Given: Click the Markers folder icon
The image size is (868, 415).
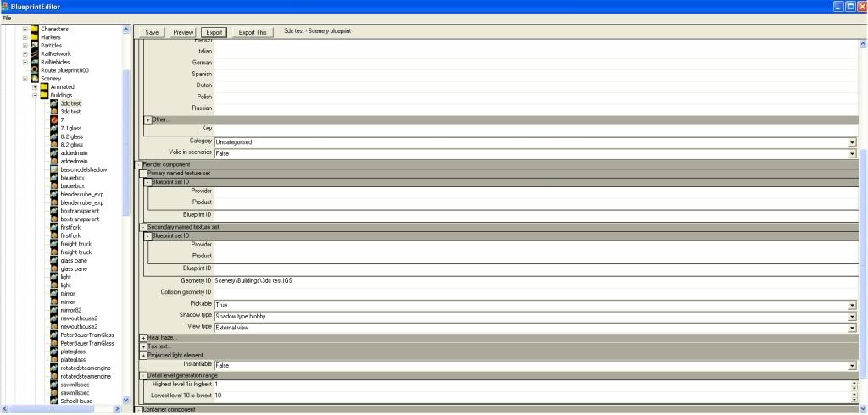Looking at the screenshot, I should pyautogui.click(x=34, y=37).
